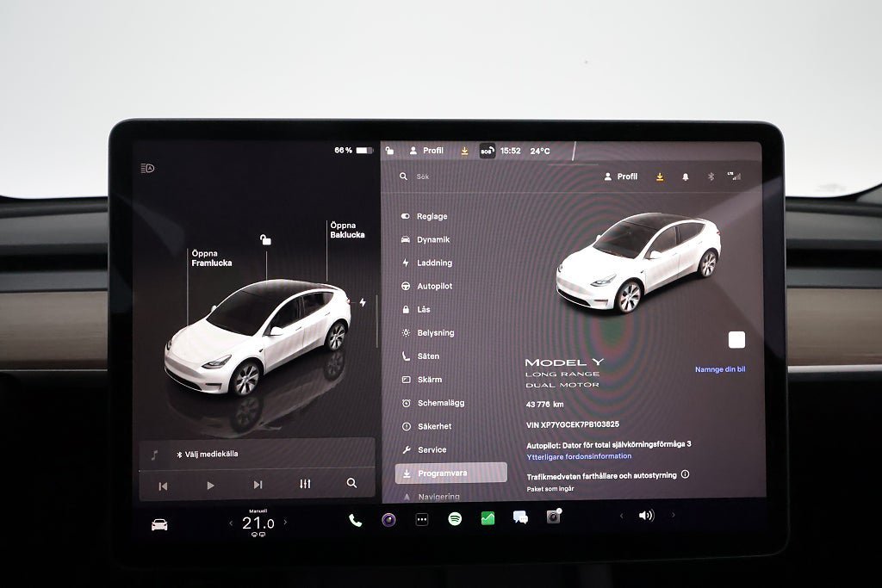Tap the lock icon in the status bar
The image size is (882, 588).
390,151
